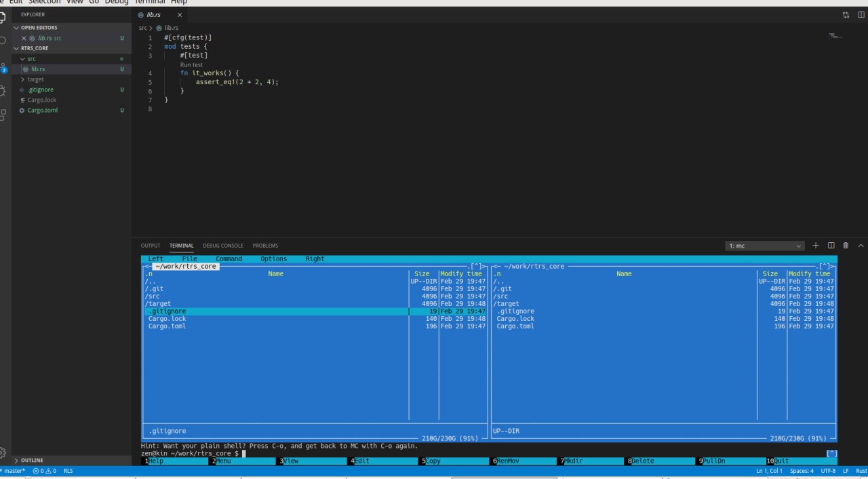Click the [^] toggle on right mc panel
The height and width of the screenshot is (479, 868).
(825, 266)
